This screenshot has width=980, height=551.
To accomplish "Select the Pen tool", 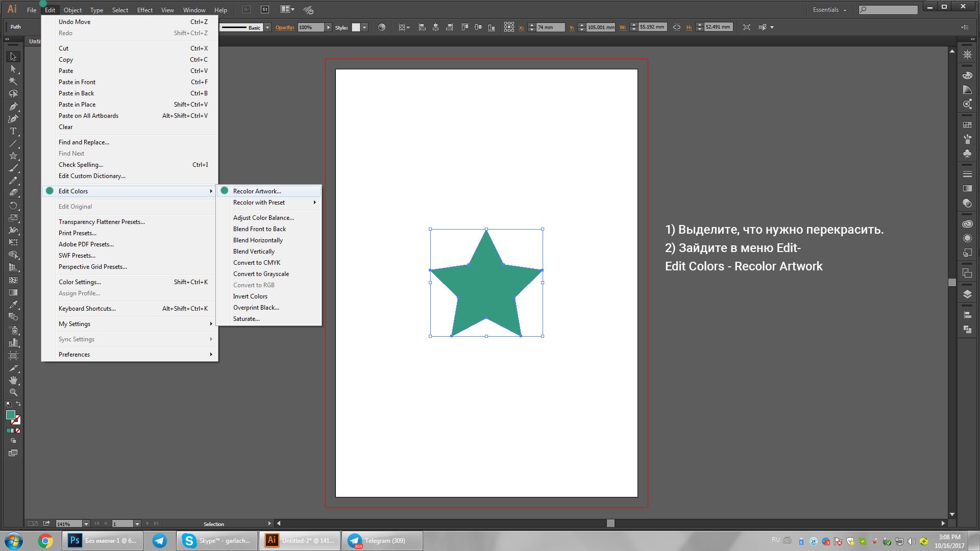I will [13, 107].
